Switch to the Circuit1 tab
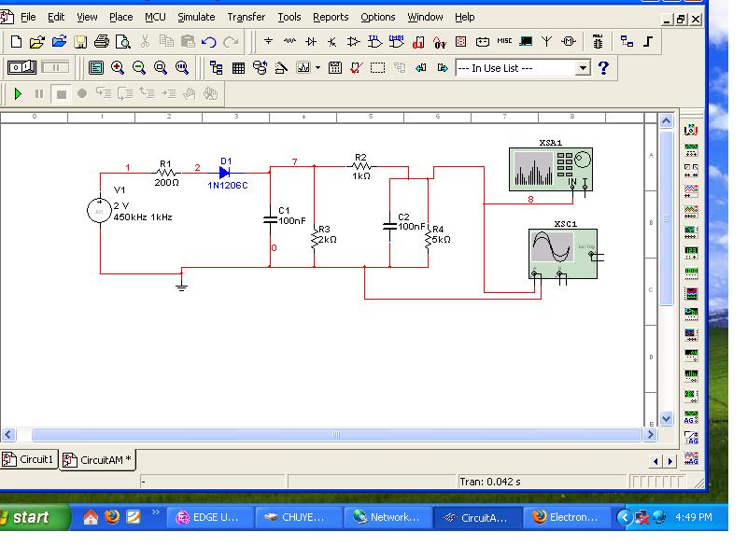The width and height of the screenshot is (747, 560). coord(29,459)
